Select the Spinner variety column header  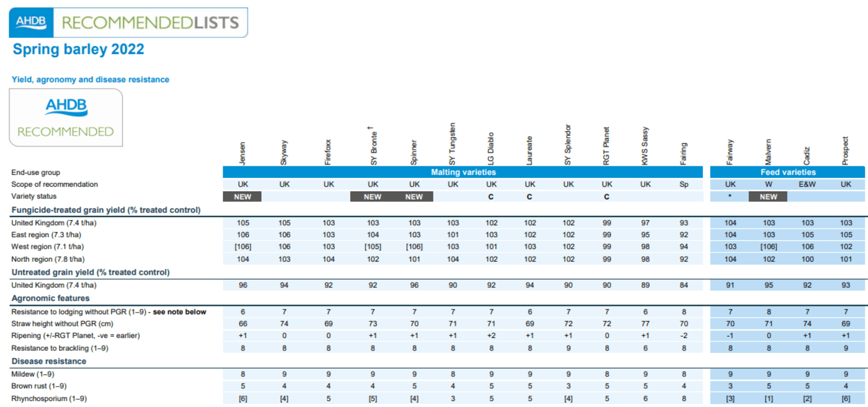coord(414,152)
